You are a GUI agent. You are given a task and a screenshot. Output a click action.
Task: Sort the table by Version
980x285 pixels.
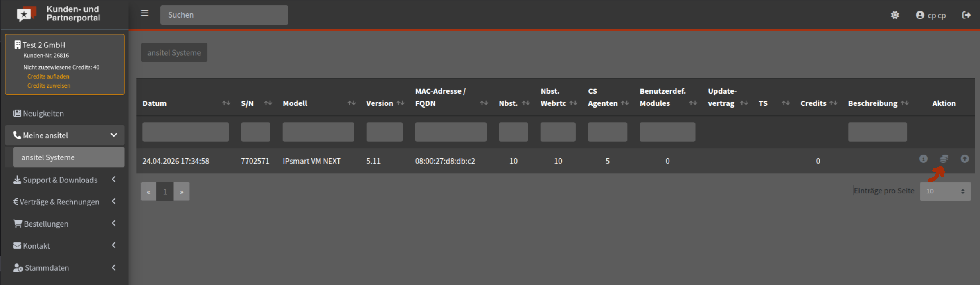click(401, 103)
